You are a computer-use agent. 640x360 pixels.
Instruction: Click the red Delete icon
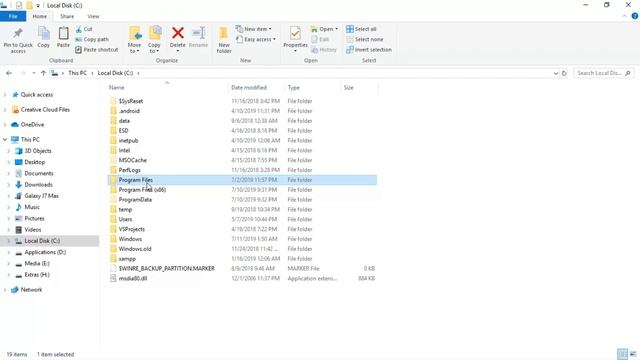[178, 33]
